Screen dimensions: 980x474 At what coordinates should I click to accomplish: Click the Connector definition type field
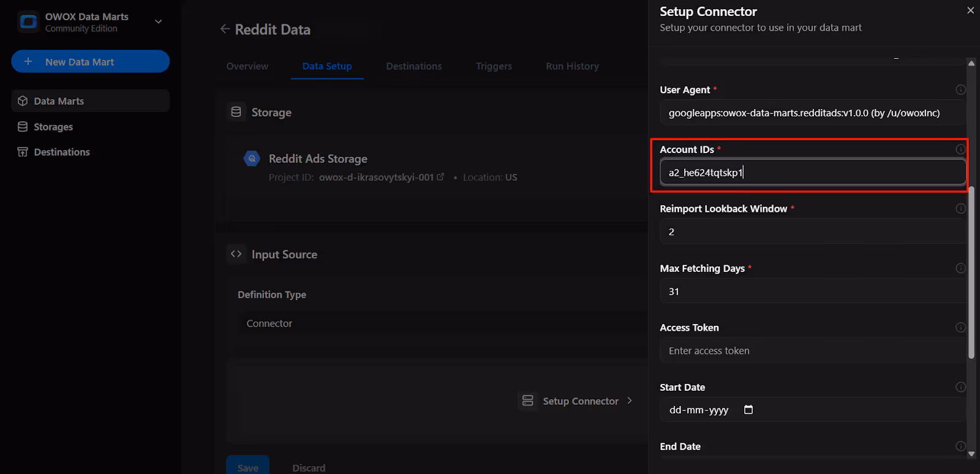coord(442,323)
